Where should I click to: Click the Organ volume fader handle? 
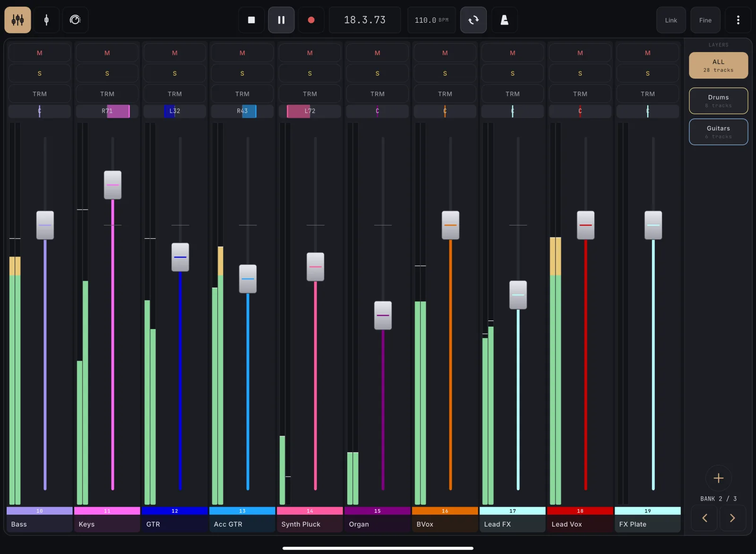click(383, 315)
